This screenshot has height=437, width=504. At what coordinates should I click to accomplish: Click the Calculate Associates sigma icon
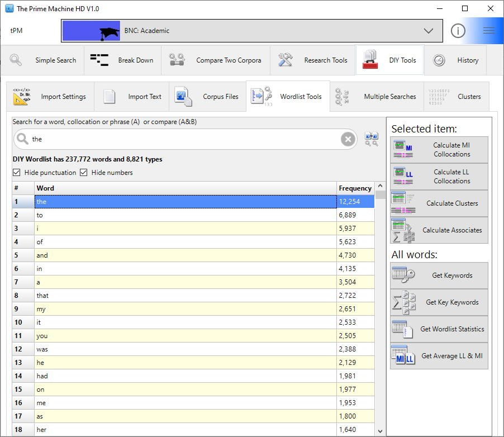(x=403, y=230)
